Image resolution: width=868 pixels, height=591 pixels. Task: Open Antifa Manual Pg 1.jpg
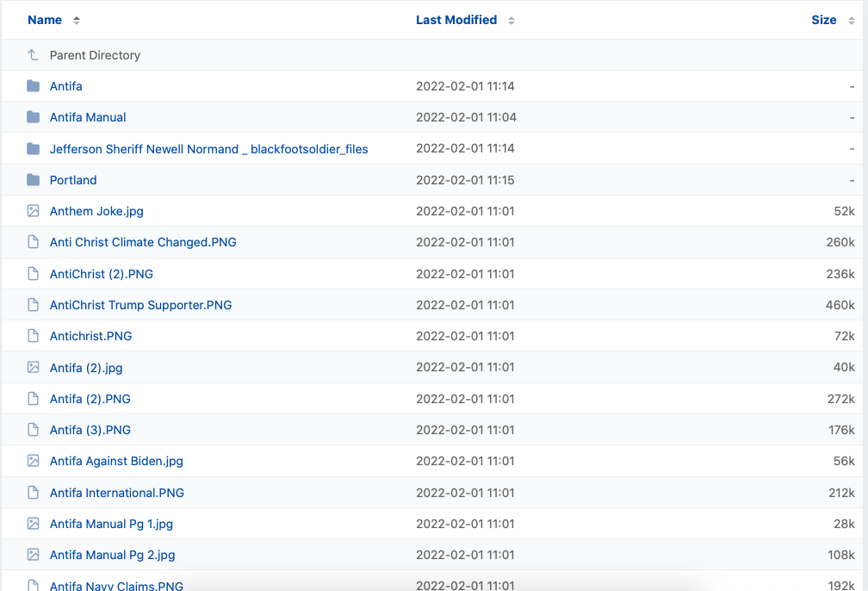(111, 524)
